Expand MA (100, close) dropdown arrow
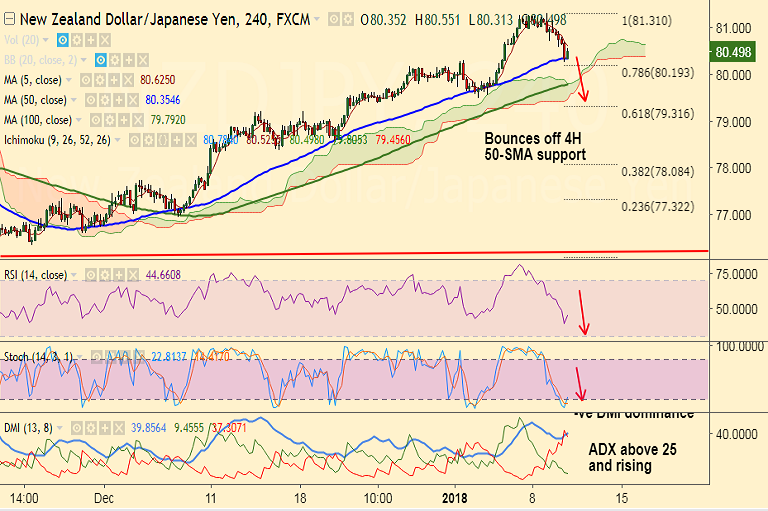This screenshot has height=511, width=768. coord(79,120)
